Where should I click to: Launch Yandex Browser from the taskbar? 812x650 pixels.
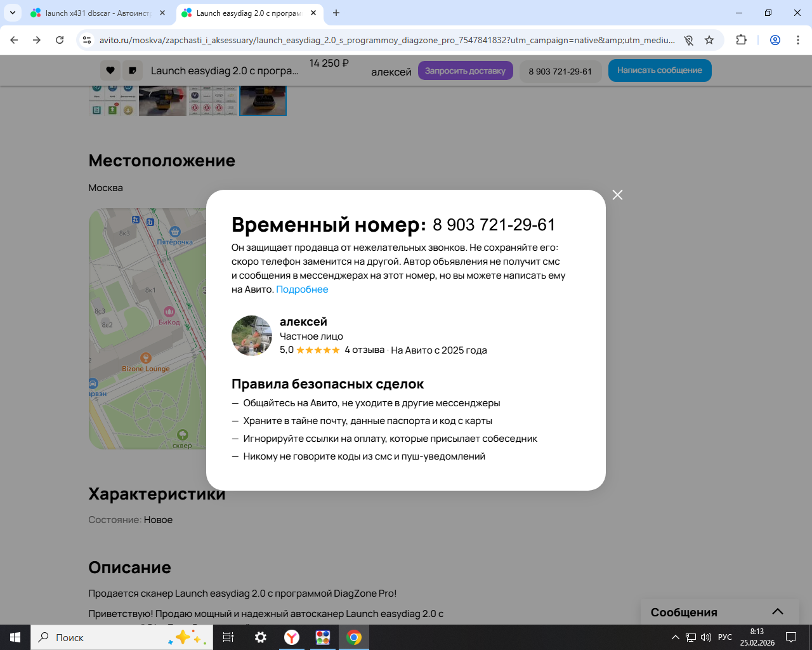pyautogui.click(x=292, y=637)
